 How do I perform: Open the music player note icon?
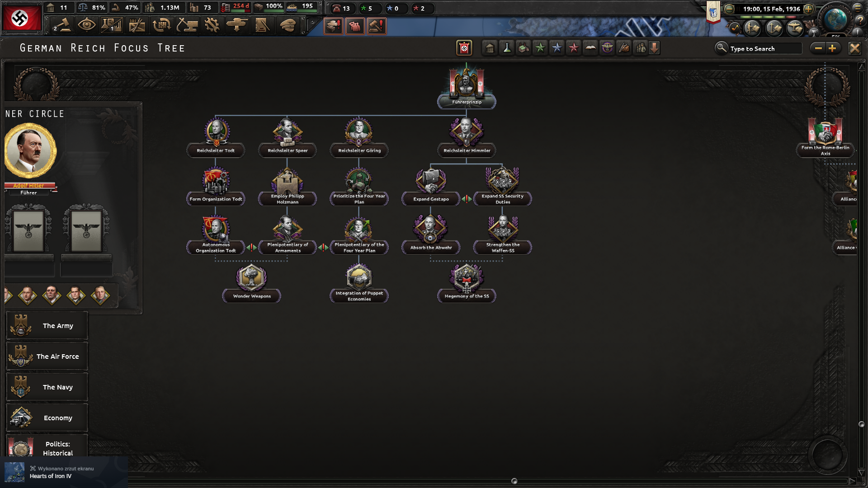click(x=735, y=28)
